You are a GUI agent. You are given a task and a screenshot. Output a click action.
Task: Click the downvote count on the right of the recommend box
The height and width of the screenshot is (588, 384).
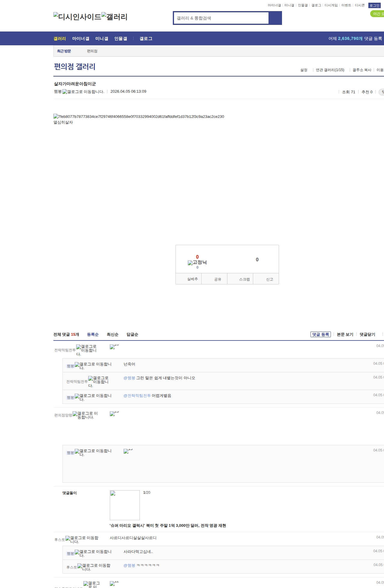[x=257, y=259]
